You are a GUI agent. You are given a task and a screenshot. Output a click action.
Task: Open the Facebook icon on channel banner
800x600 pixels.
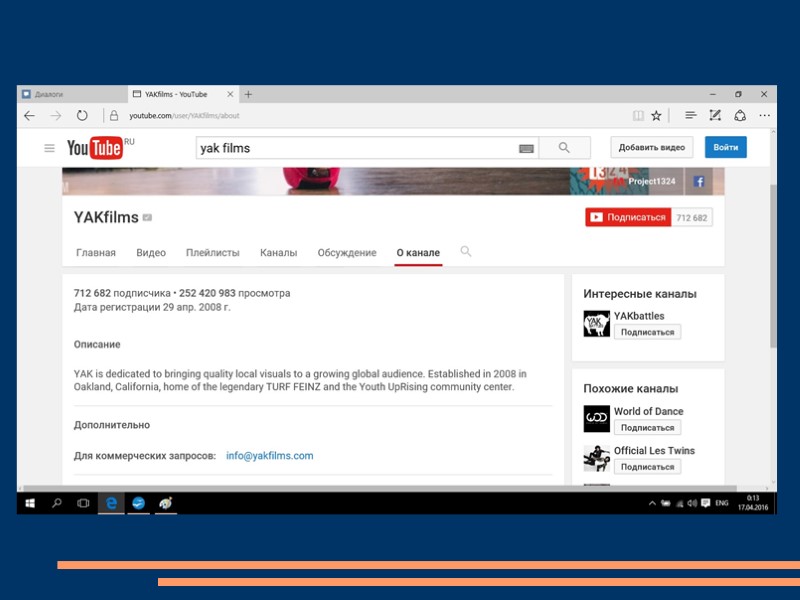coord(699,181)
